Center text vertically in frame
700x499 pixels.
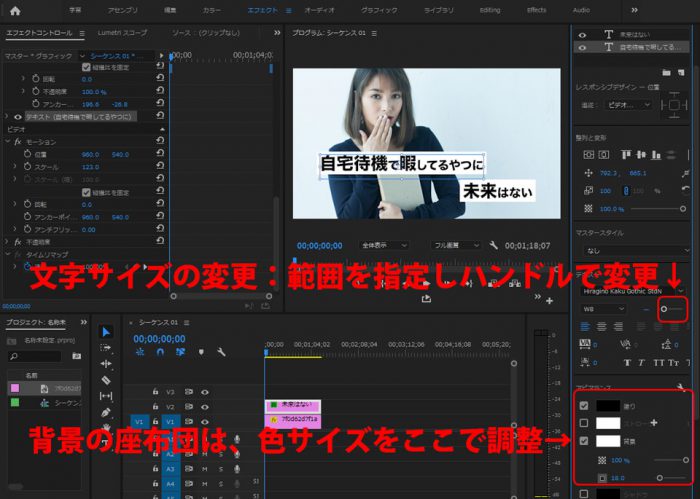(x=589, y=154)
